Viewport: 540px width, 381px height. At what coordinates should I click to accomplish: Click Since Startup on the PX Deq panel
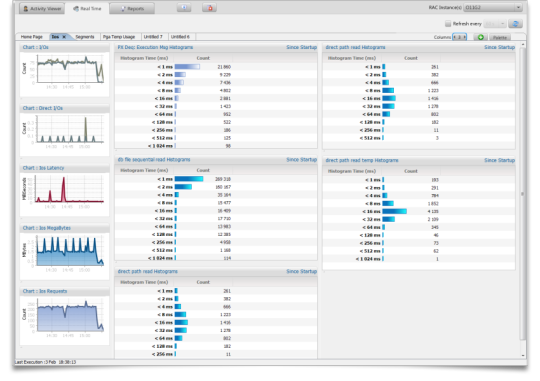(x=301, y=48)
